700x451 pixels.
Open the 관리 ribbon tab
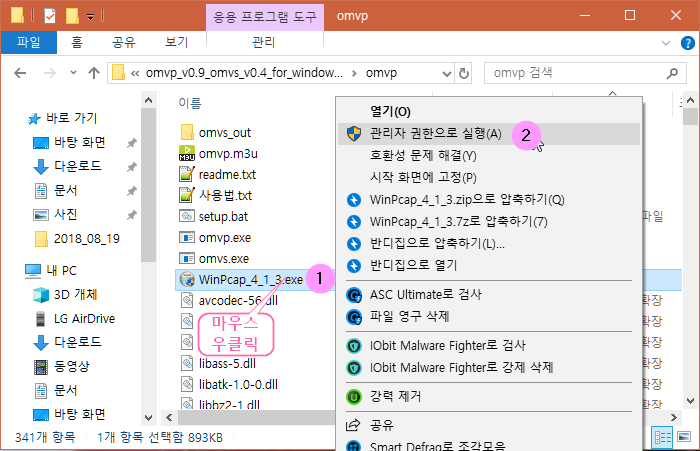pyautogui.click(x=263, y=42)
